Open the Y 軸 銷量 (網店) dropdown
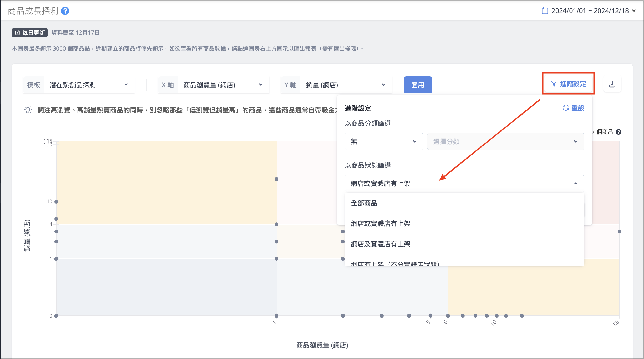Screen dimensions: 644x359 point(336,85)
